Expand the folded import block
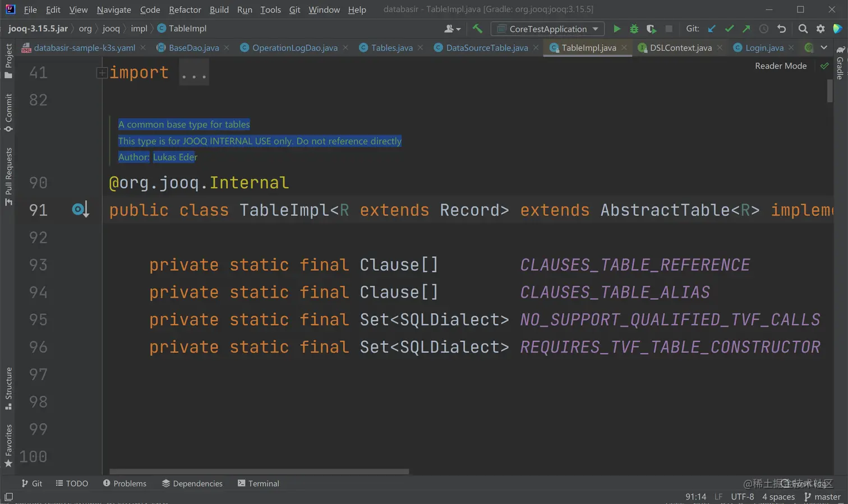This screenshot has width=848, height=504. click(102, 72)
